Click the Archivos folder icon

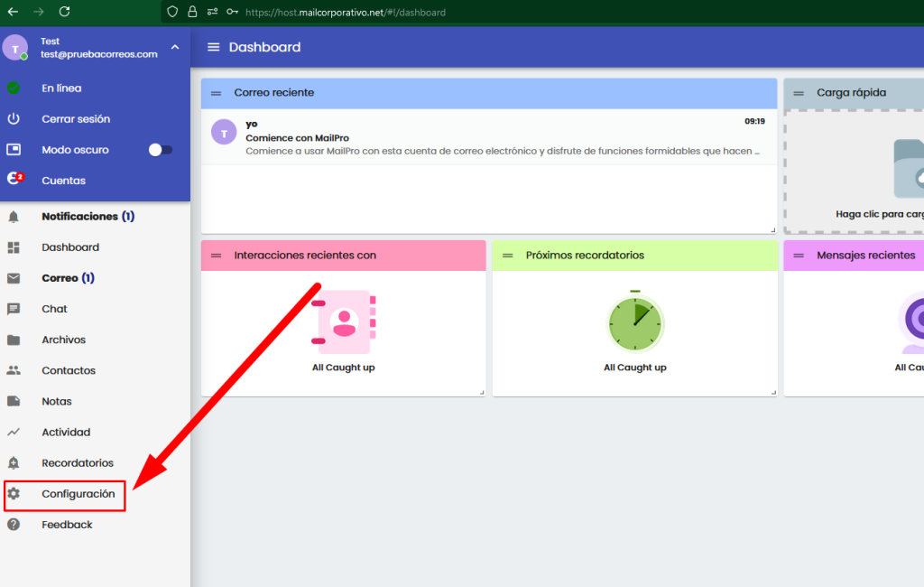(x=14, y=340)
